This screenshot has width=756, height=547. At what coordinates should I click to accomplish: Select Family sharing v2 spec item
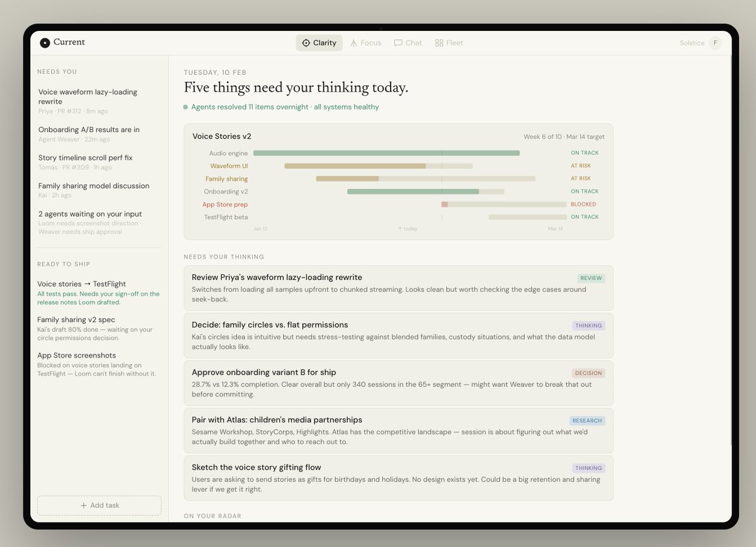[99, 329]
